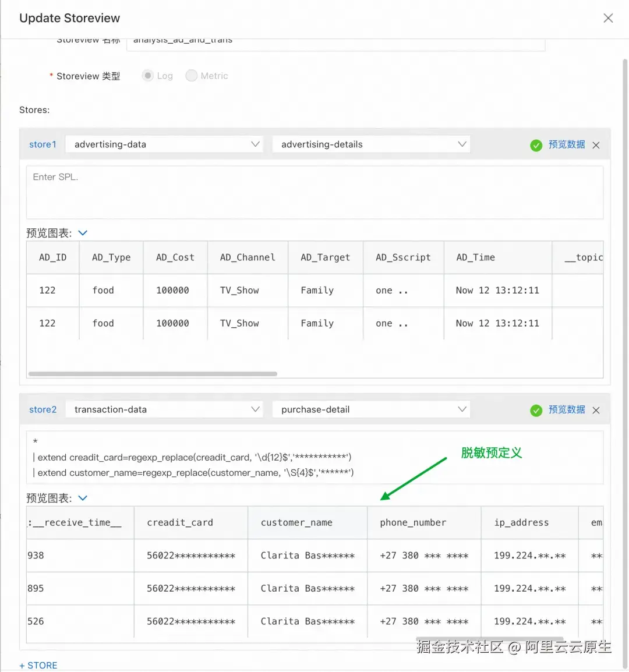
Task: Click the AD_Channel column header
Action: (248, 257)
